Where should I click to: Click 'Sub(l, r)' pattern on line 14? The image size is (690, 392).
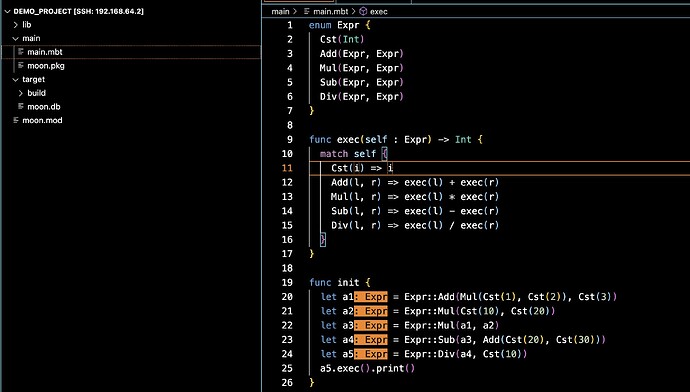[x=356, y=211]
